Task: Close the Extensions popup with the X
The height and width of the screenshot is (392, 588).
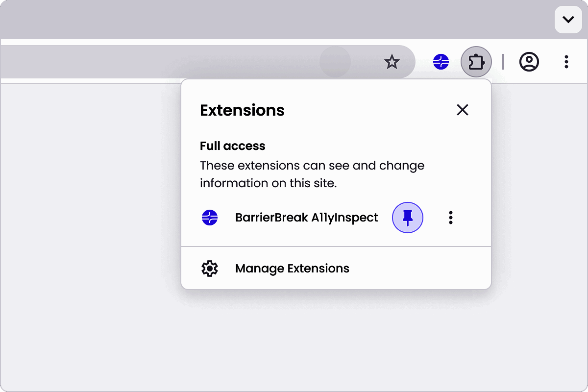Action: pos(462,110)
